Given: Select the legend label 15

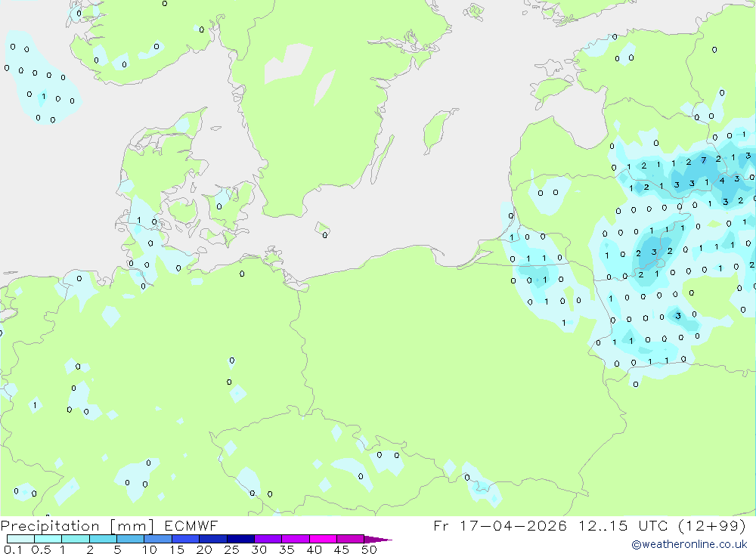Looking at the screenshot, I should (177, 549).
